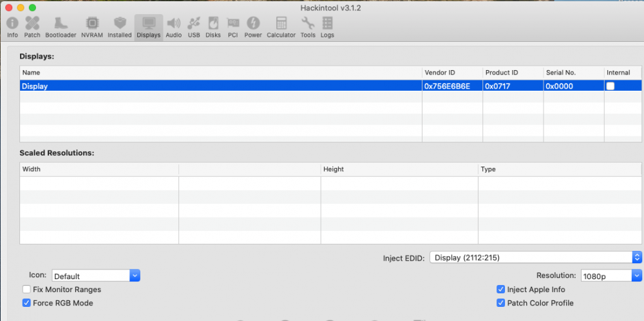Screen dimensions: 644x321
Task: Show the Installed kexts section
Action: pos(120,26)
